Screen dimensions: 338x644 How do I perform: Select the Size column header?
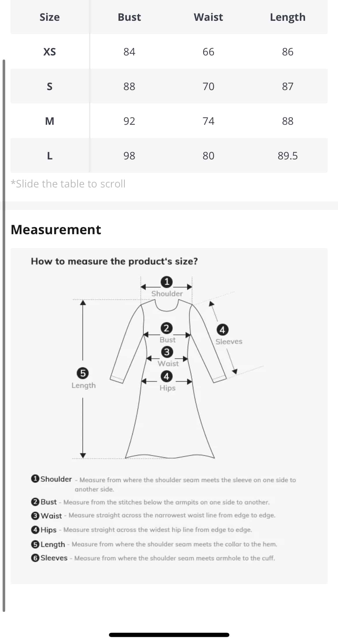point(50,17)
